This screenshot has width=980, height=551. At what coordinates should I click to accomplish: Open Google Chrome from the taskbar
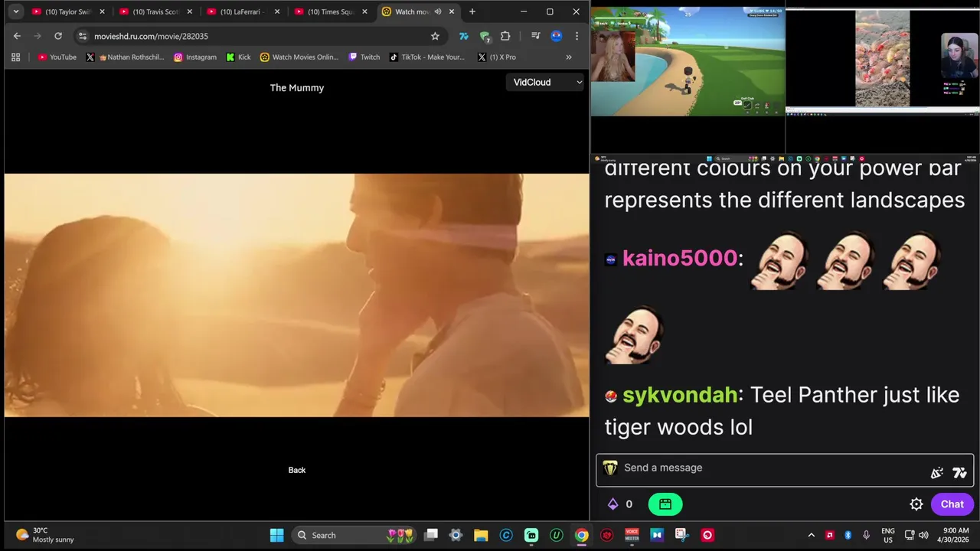(x=582, y=535)
